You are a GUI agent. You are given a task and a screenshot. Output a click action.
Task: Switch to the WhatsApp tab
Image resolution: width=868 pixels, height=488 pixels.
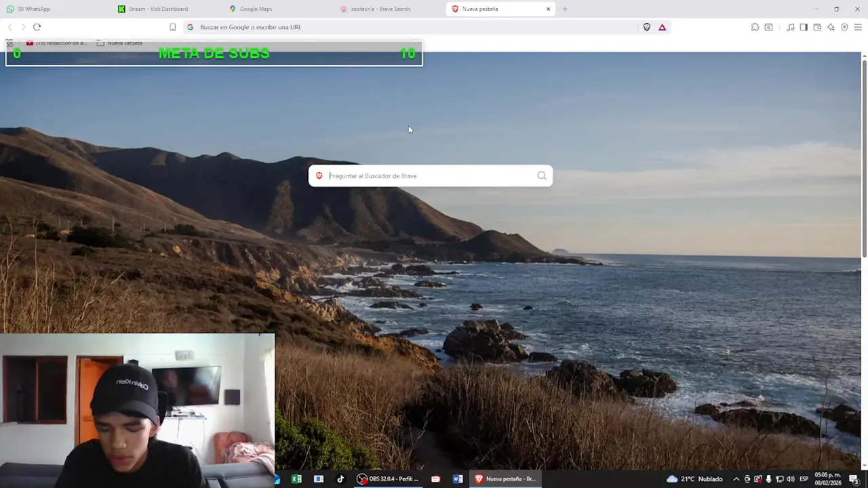(x=54, y=9)
